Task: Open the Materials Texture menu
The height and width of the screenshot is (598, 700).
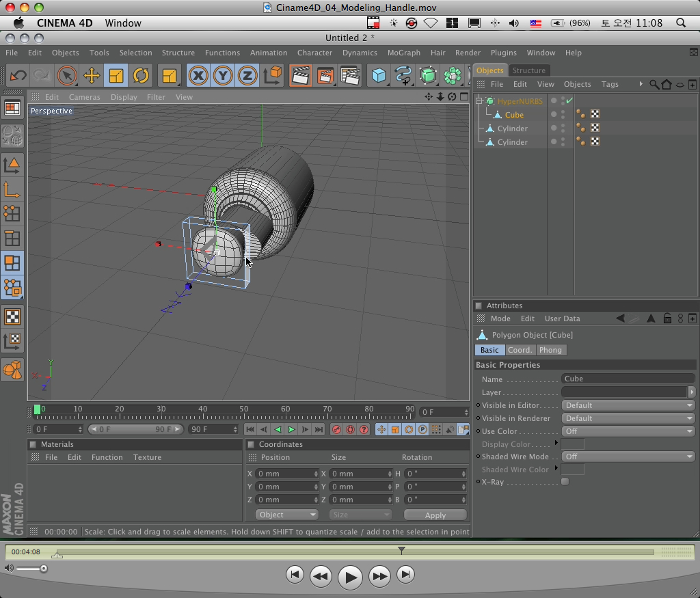Action: coord(148,457)
